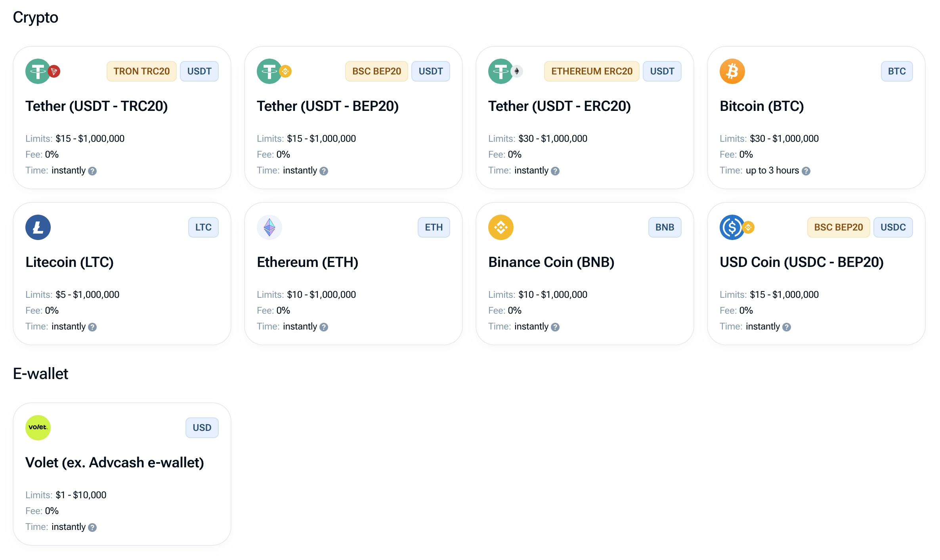The width and height of the screenshot is (940, 560).
Task: Click the USD Coin BEP20 logo
Action: point(733,227)
